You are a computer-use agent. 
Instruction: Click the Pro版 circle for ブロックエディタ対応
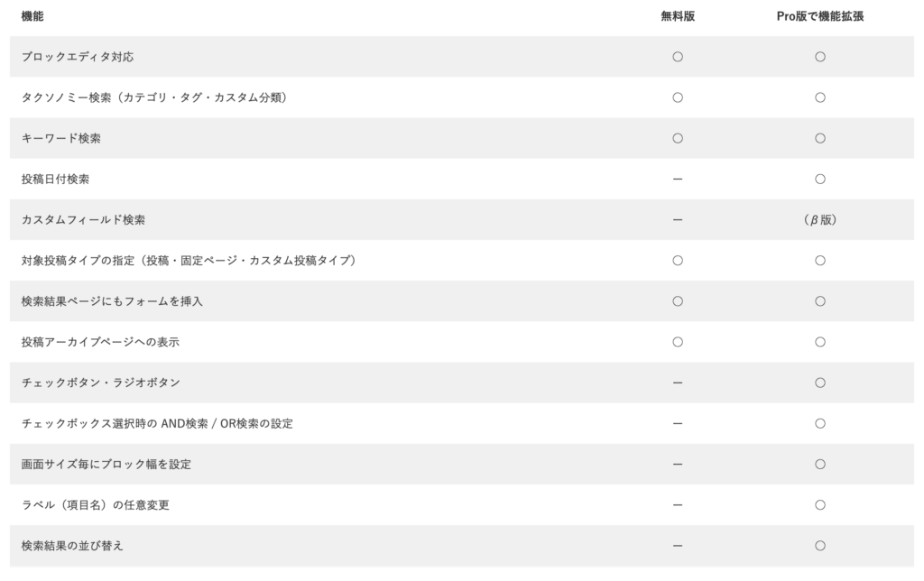(x=820, y=57)
